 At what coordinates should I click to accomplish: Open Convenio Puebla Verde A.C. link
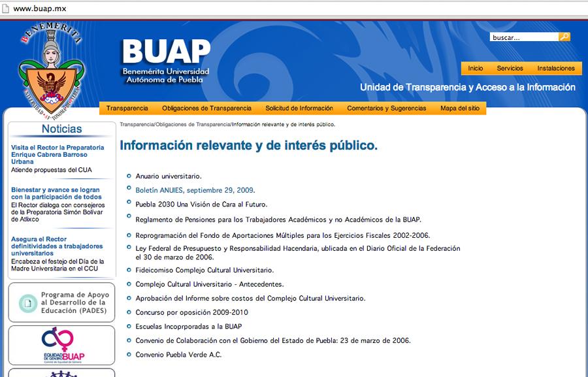pyautogui.click(x=178, y=355)
